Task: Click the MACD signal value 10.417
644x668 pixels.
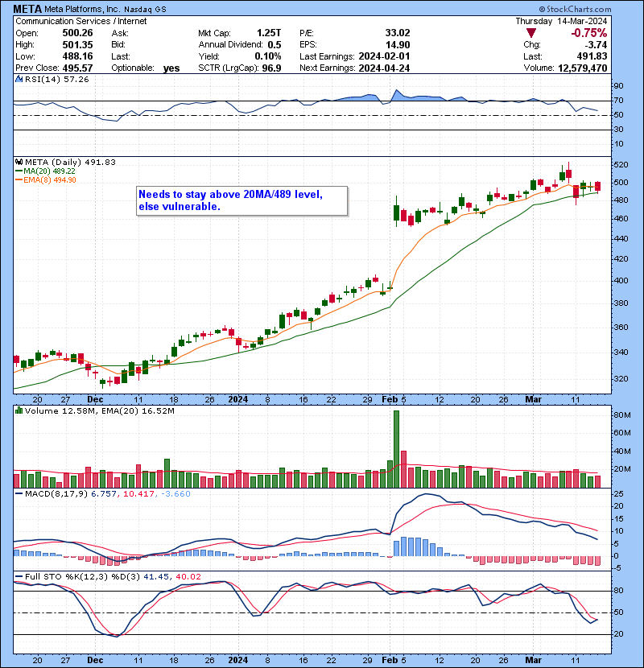Action: click(x=138, y=493)
